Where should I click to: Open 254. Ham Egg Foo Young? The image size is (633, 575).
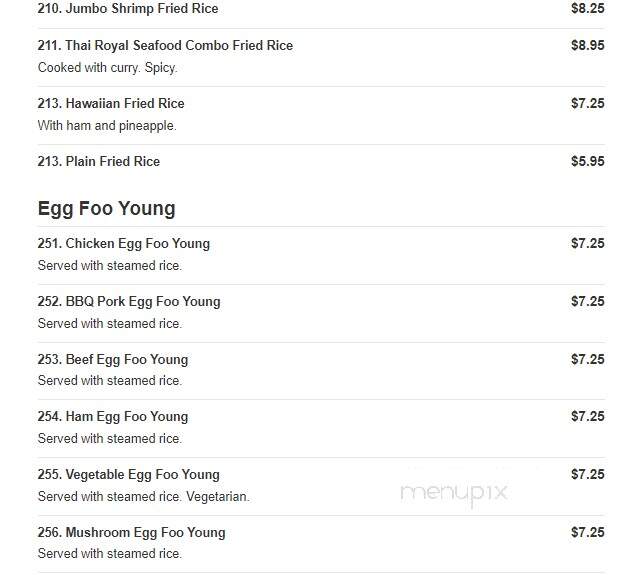(x=113, y=417)
